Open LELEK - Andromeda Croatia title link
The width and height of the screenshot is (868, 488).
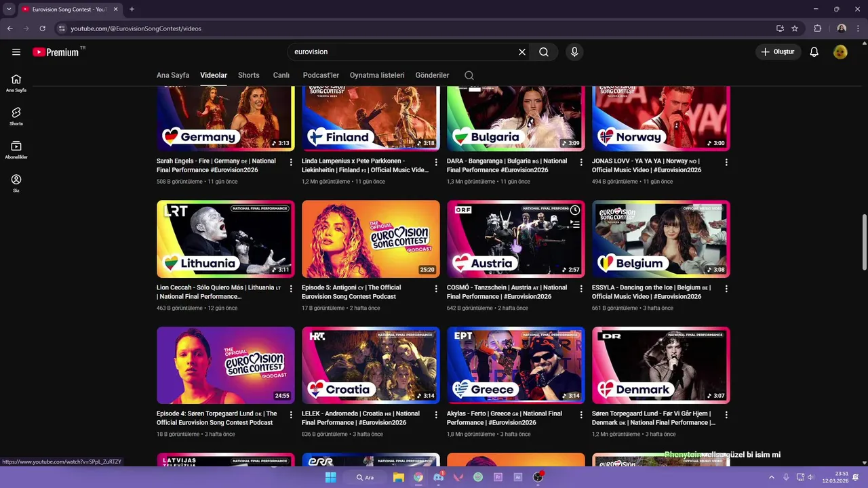point(361,418)
